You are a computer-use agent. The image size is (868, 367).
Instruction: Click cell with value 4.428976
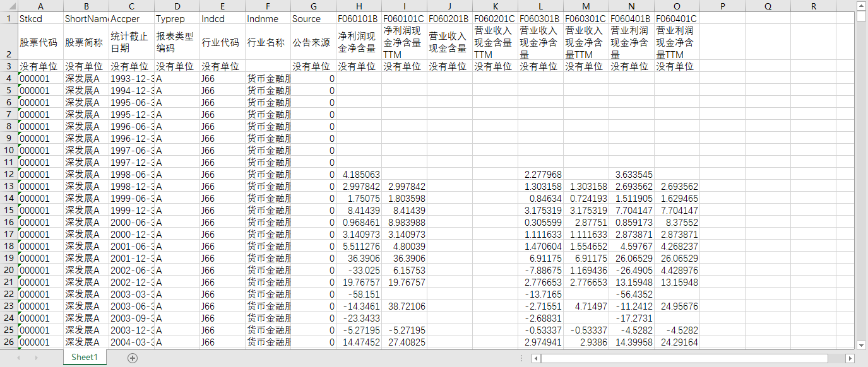[x=677, y=270]
